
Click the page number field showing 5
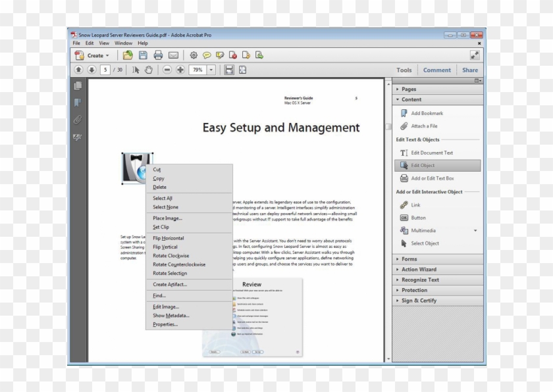tap(105, 70)
